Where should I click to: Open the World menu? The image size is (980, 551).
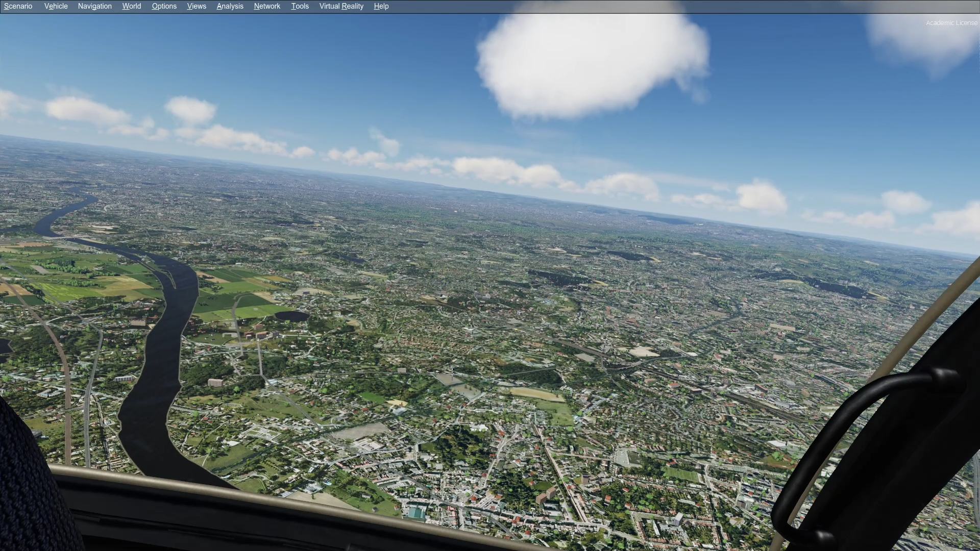pos(131,6)
